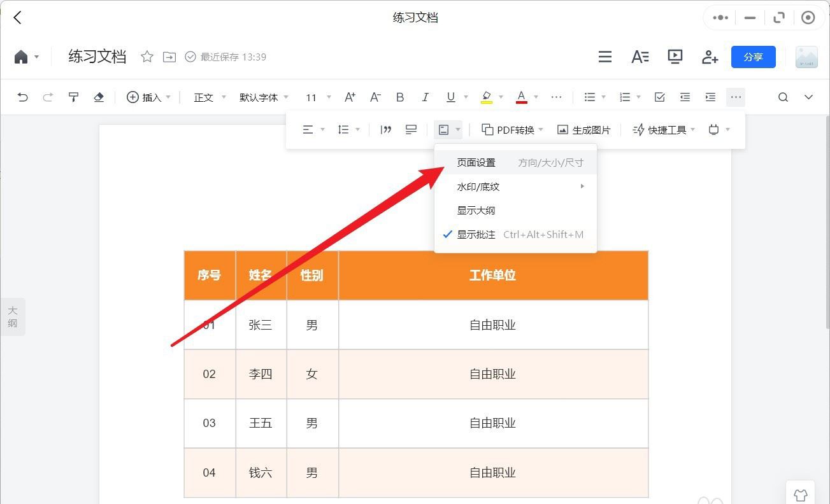Screen dimensions: 830x504
Task: Open the red font color picker
Action: (x=522, y=97)
